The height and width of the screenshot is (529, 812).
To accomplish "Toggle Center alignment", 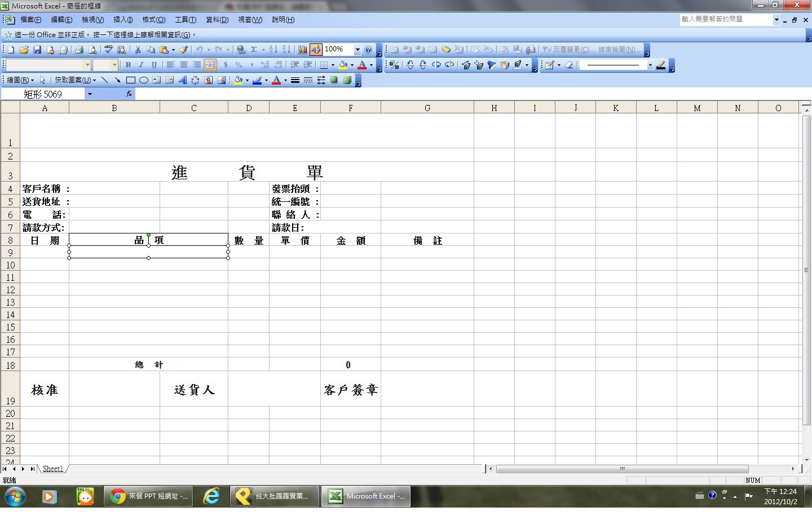I will tap(183, 65).
